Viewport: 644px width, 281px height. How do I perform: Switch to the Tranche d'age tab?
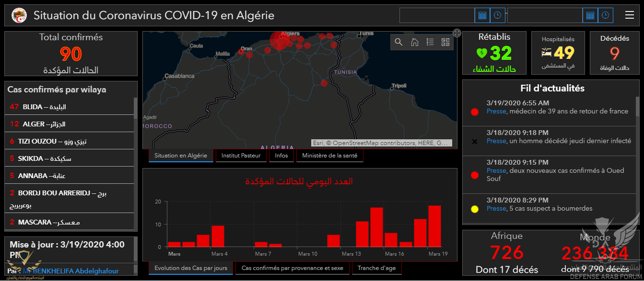(376, 268)
